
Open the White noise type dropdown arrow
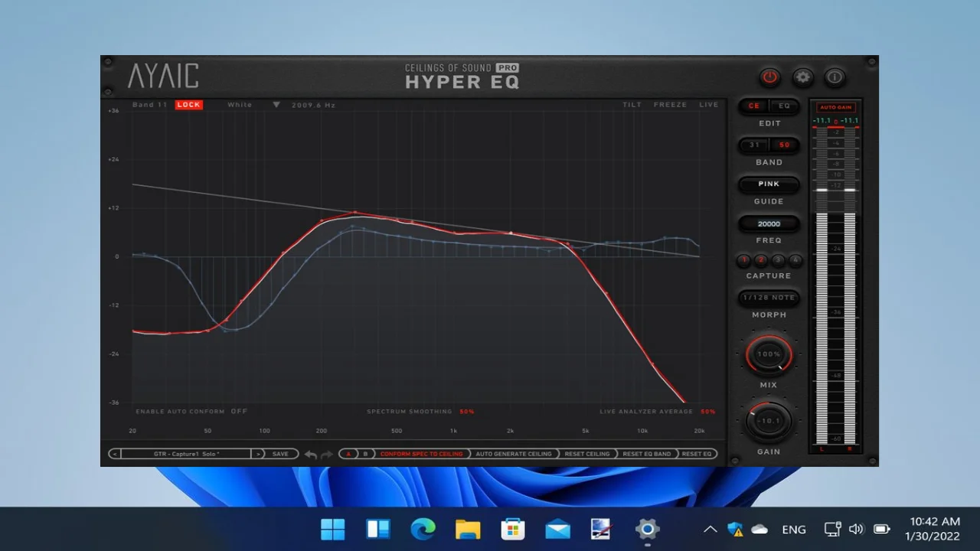pos(276,105)
